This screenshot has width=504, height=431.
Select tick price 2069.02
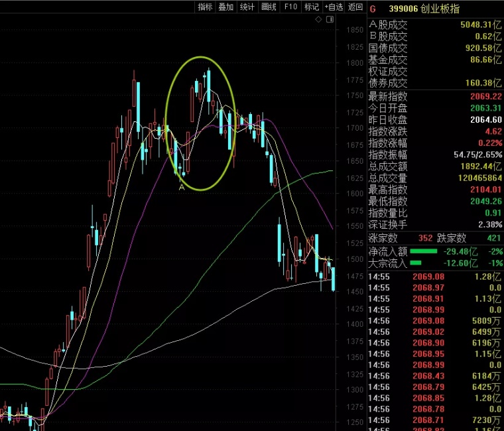pos(428,332)
